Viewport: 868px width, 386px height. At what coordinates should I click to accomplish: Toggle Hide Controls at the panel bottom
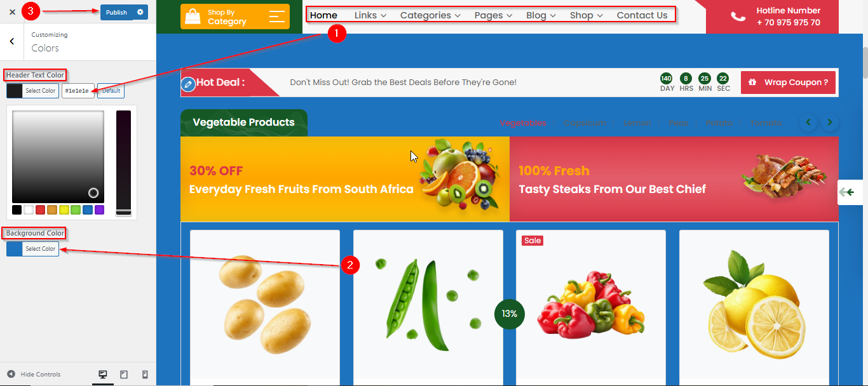tap(34, 375)
